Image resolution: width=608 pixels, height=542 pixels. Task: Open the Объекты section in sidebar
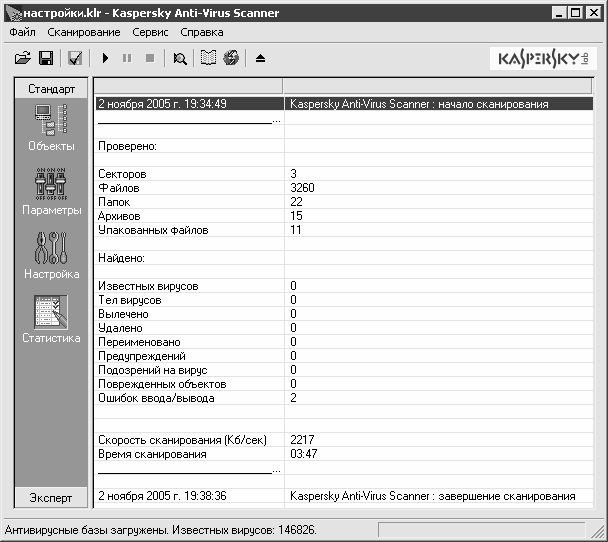coord(51,128)
